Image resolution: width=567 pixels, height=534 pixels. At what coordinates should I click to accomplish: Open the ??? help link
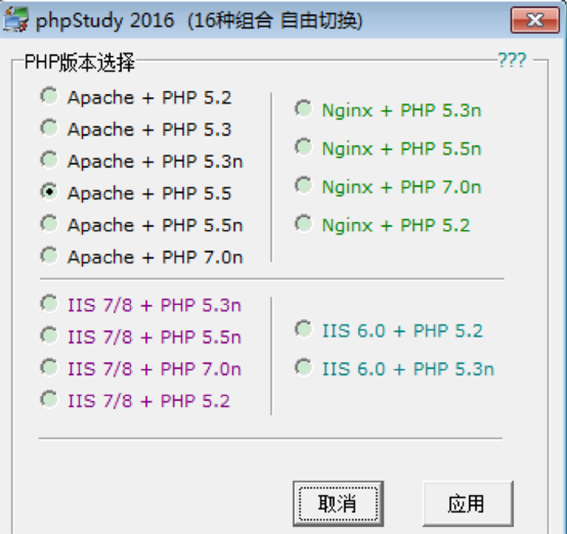pos(512,60)
